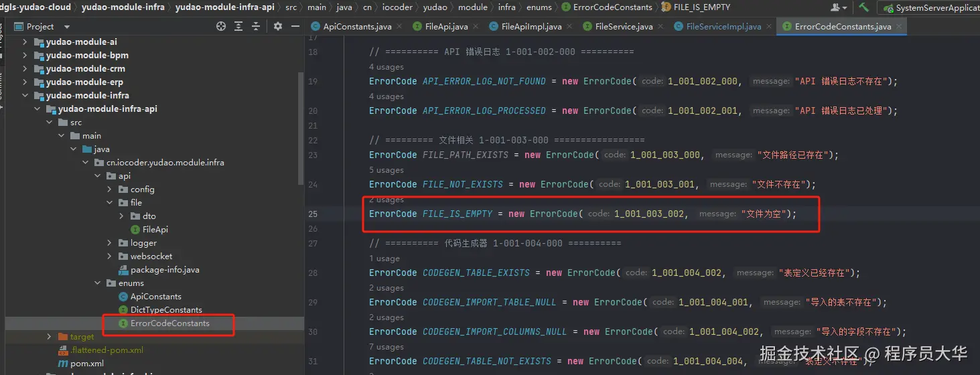Switch to FileApi.java tab

pos(447,26)
